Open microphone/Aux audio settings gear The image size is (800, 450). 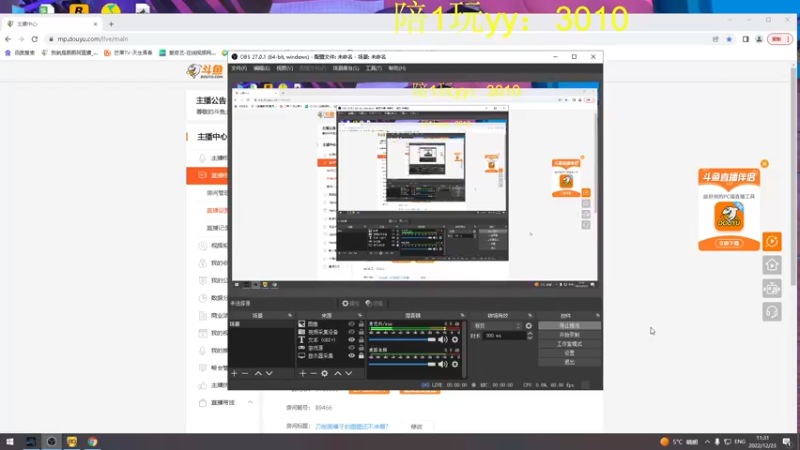[x=455, y=340]
